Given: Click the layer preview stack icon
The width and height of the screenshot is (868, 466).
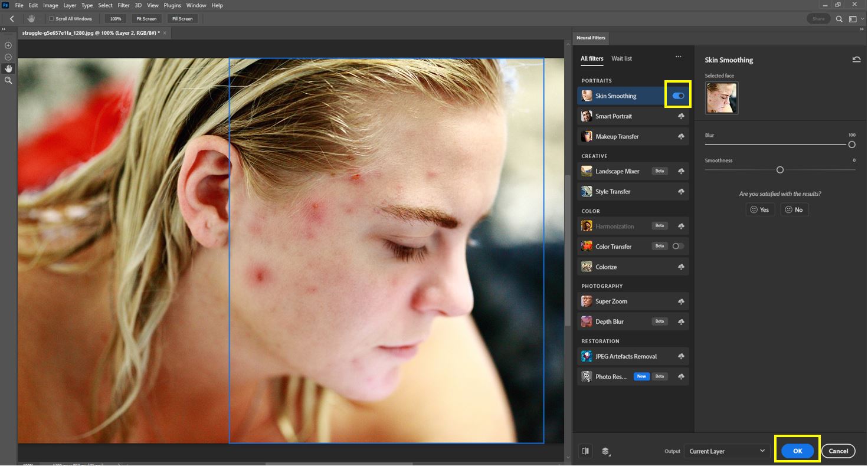Looking at the screenshot, I should click(x=605, y=451).
